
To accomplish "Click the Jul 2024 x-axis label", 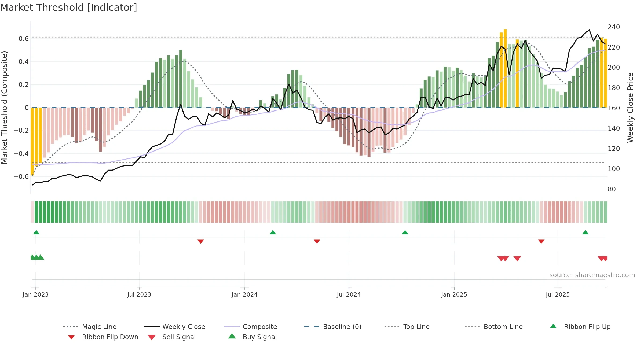I will pos(349,294).
